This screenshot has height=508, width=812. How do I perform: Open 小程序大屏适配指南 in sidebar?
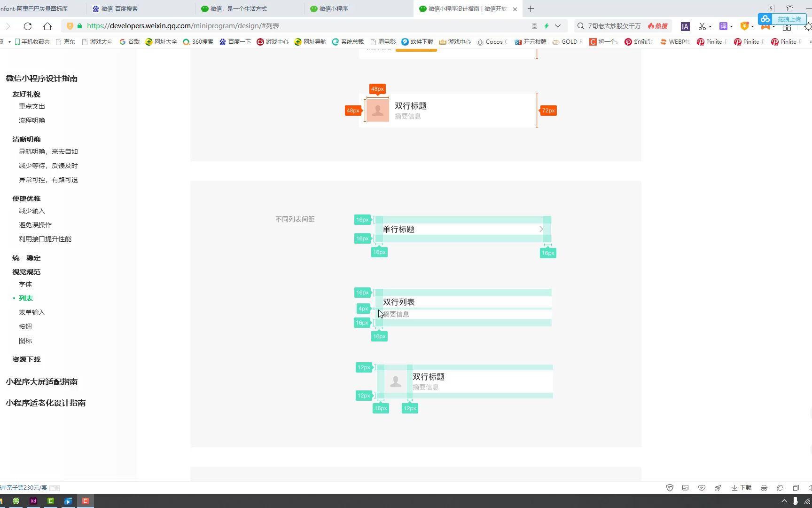42,382
